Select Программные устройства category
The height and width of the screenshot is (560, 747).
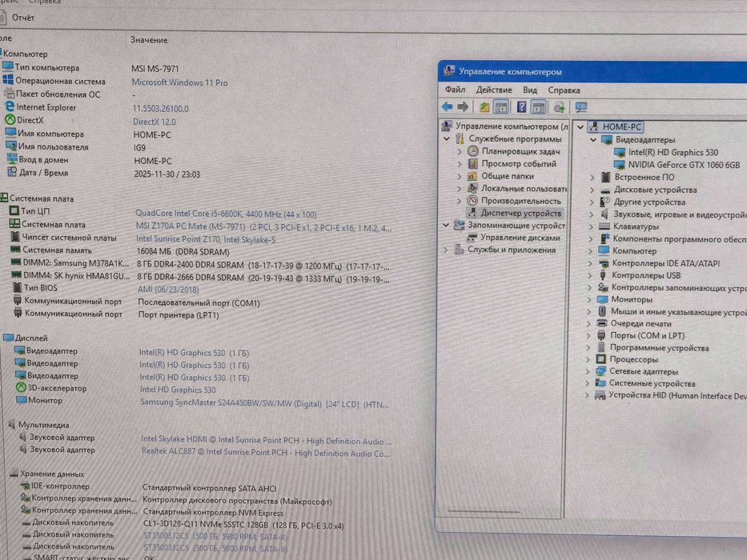click(660, 348)
